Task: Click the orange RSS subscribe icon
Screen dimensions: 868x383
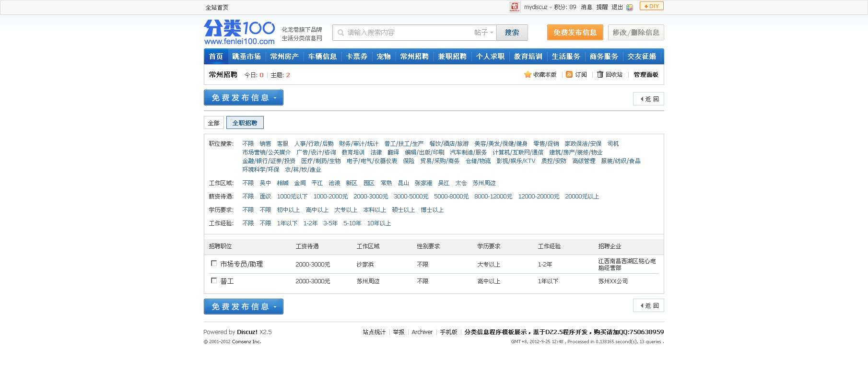Action: click(x=569, y=74)
